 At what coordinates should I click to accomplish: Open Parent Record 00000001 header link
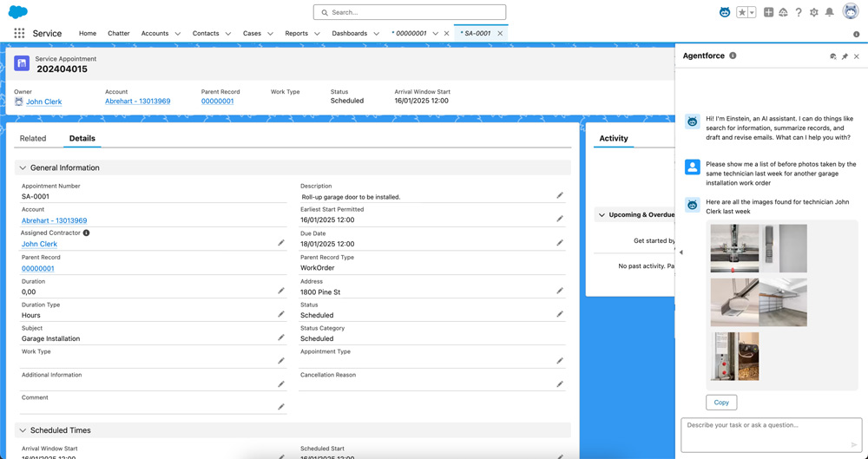pos(218,102)
